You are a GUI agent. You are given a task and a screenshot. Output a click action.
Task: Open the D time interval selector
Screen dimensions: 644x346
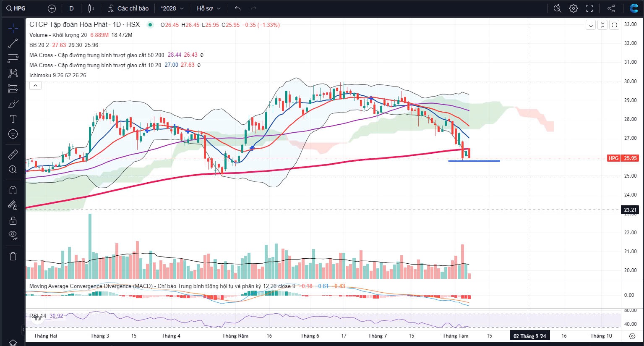coord(71,8)
